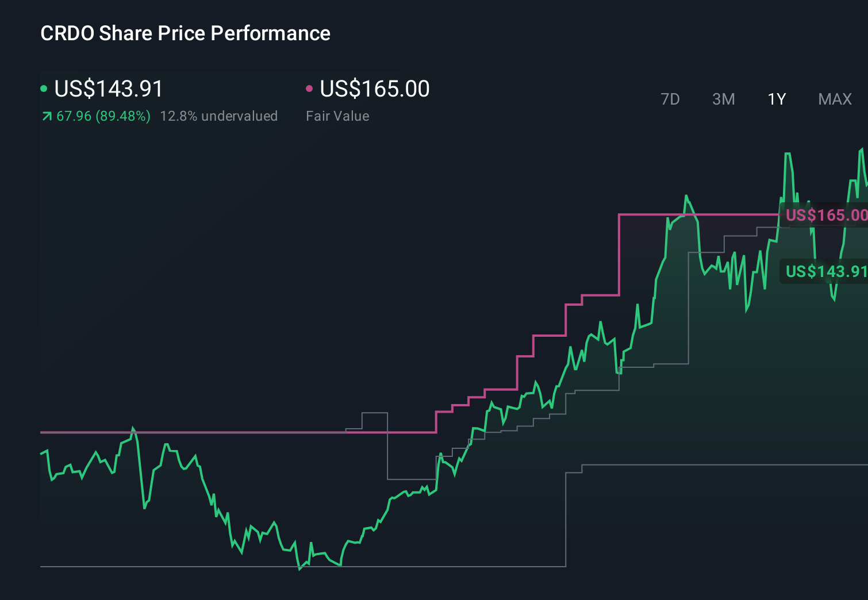The width and height of the screenshot is (868, 600).
Task: Expand the 1Y period selector
Action: pos(776,99)
